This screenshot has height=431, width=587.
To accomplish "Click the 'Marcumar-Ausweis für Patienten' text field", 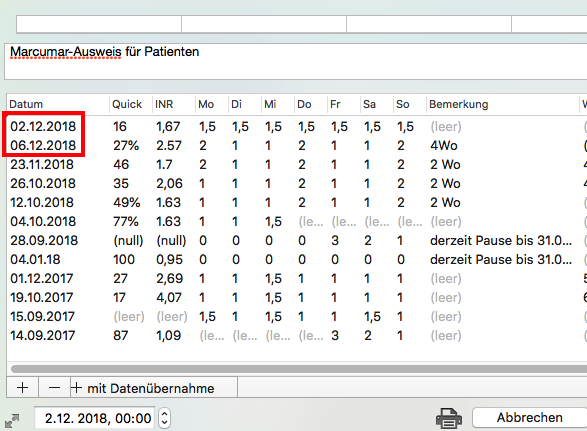I will tap(296, 61).
